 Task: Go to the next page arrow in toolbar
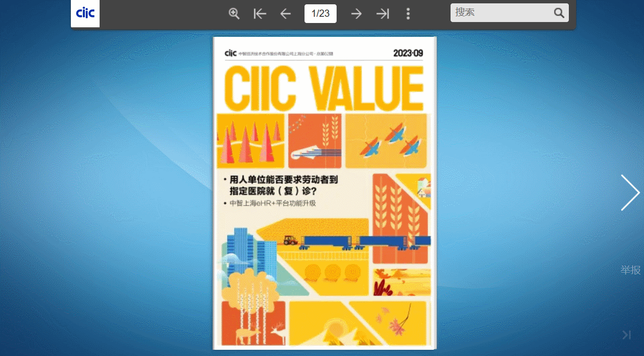coord(356,13)
